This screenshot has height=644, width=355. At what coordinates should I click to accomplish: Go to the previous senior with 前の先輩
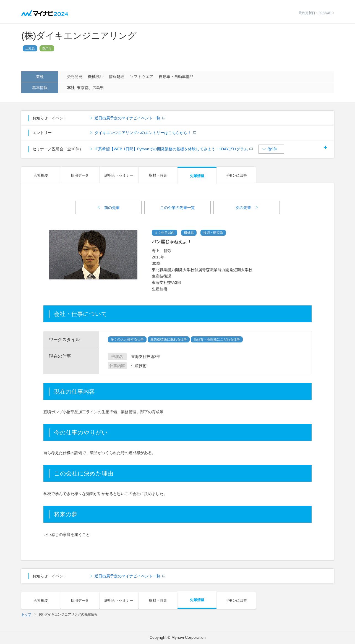coord(108,208)
